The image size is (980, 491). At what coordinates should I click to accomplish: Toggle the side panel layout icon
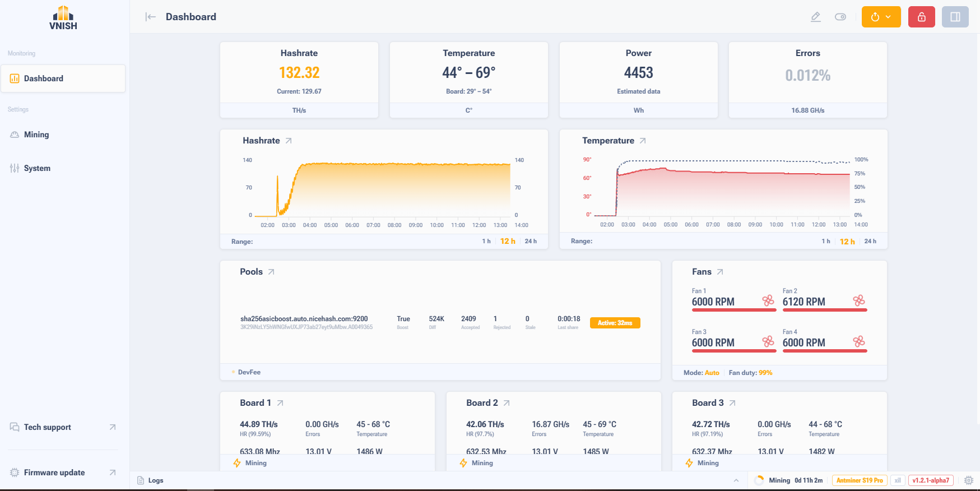coord(955,17)
